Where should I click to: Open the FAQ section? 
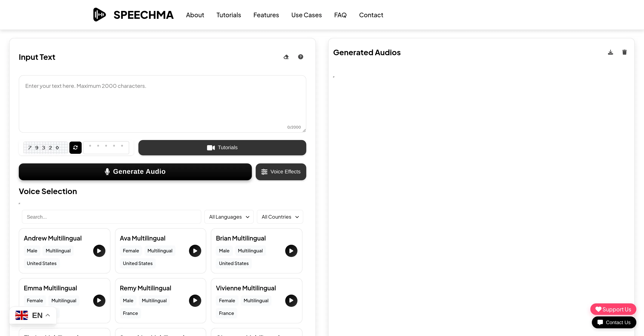coord(340,15)
